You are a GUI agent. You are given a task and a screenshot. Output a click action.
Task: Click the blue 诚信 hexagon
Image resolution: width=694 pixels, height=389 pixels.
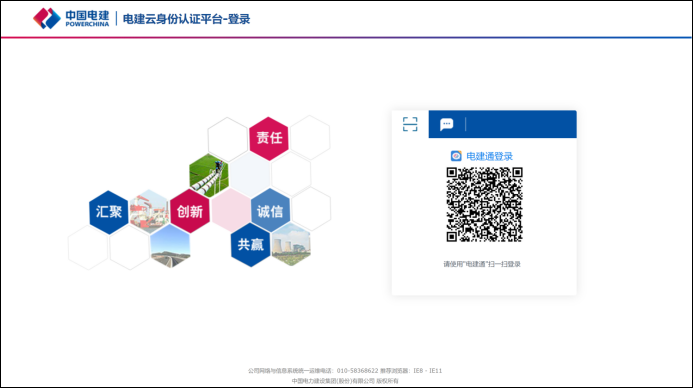point(270,211)
